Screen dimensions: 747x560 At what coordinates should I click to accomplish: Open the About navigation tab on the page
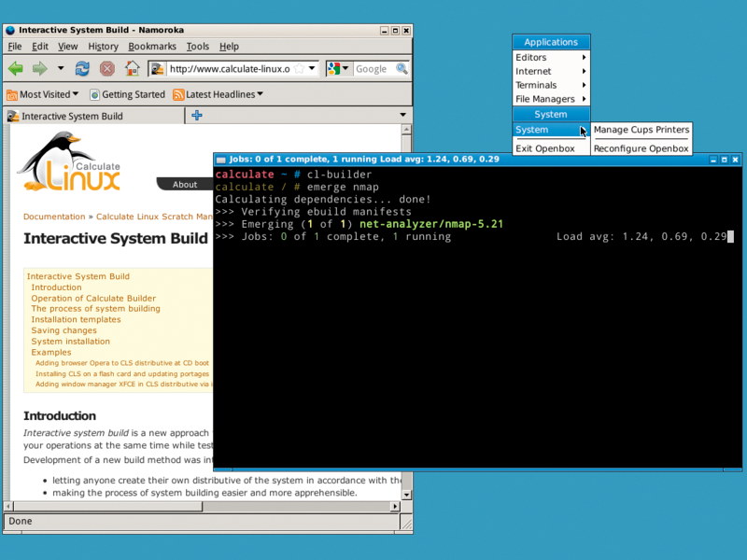[x=185, y=184]
